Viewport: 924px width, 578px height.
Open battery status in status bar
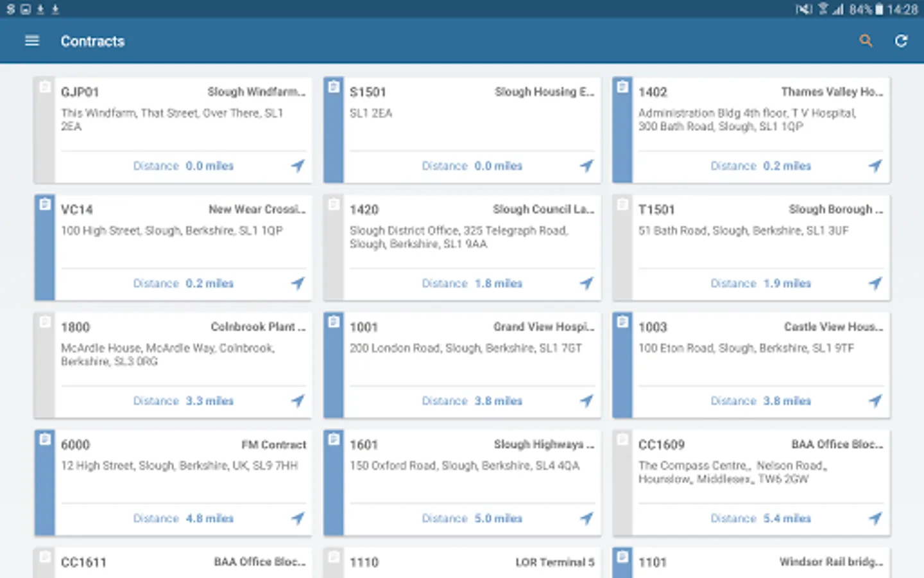tap(879, 10)
